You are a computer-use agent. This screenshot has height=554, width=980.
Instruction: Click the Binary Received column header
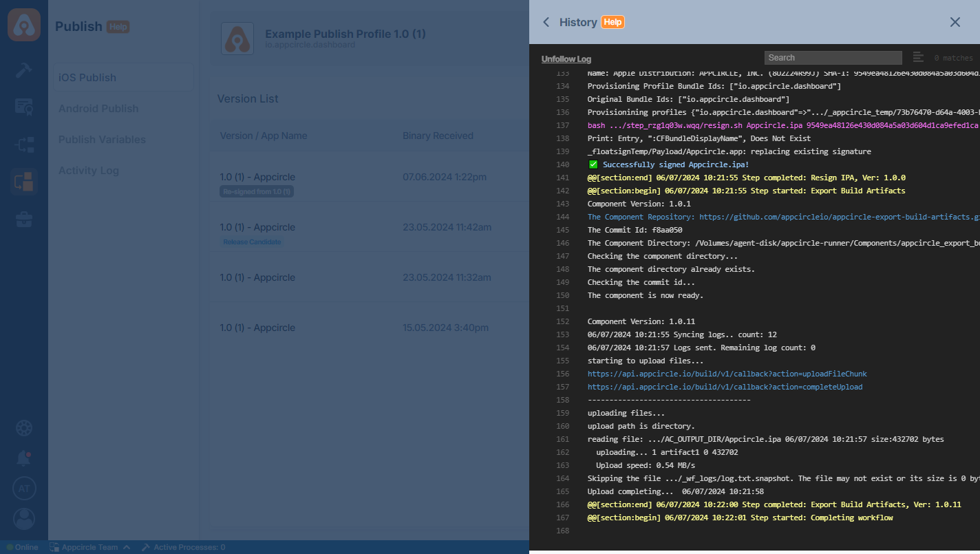pos(438,136)
